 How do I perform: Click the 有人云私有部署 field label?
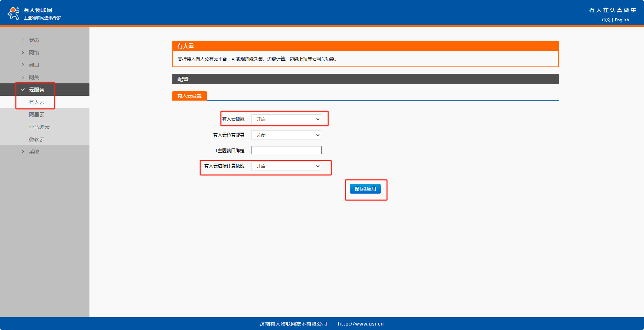(229, 135)
